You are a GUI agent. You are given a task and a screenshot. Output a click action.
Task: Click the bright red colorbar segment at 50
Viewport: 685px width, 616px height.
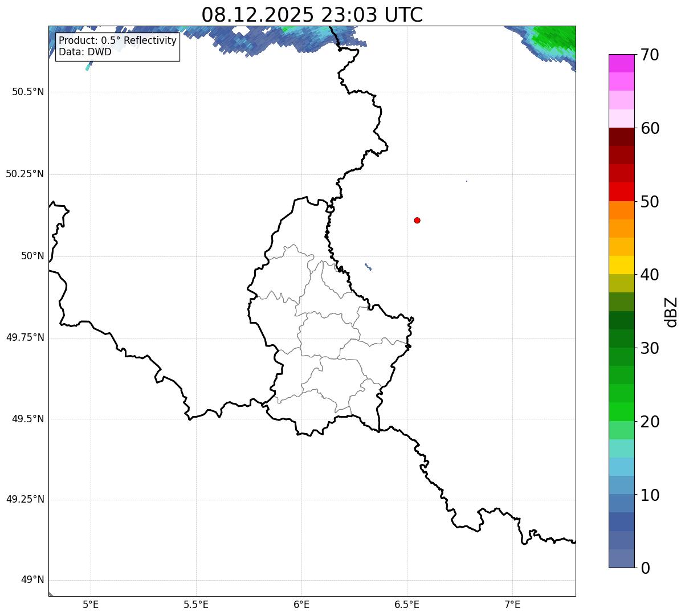(621, 192)
